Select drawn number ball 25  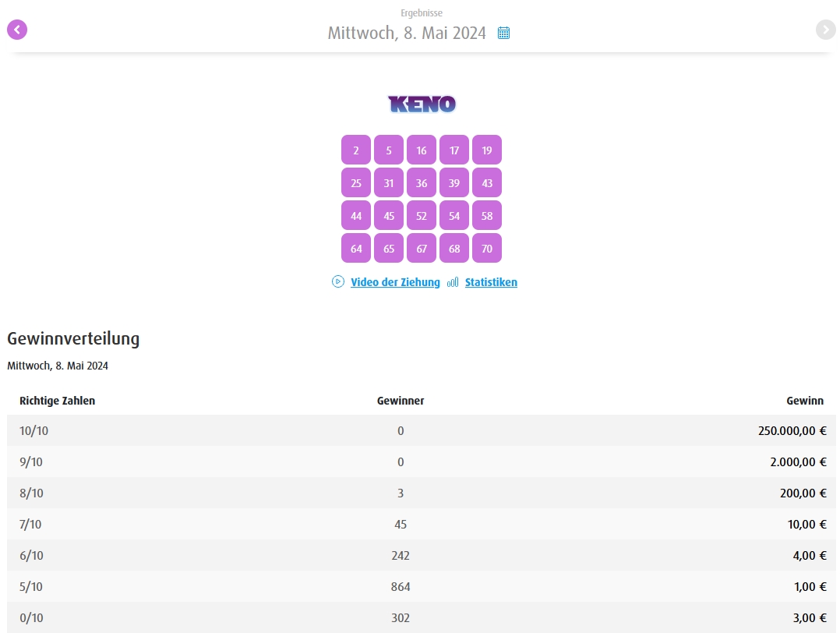coord(356,182)
